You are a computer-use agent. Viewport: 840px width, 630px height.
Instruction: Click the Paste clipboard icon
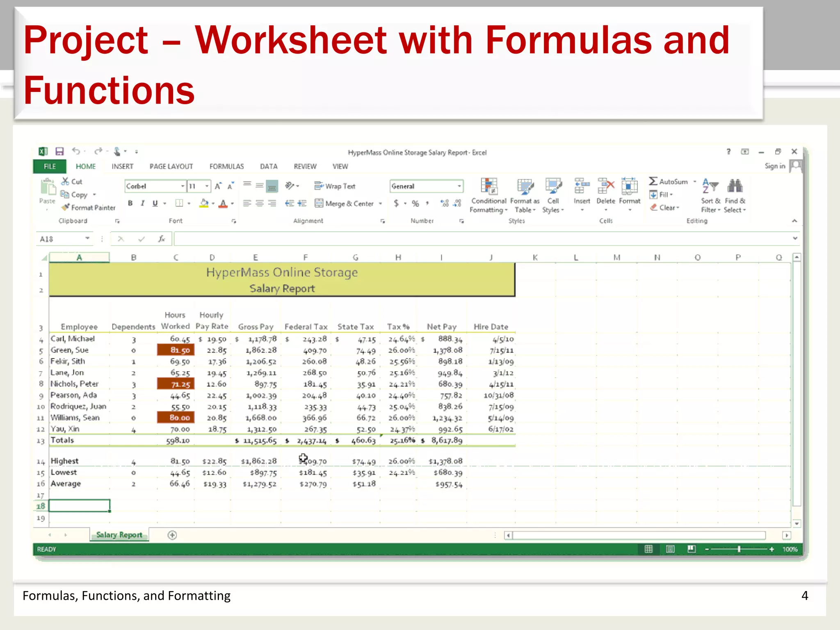[48, 187]
